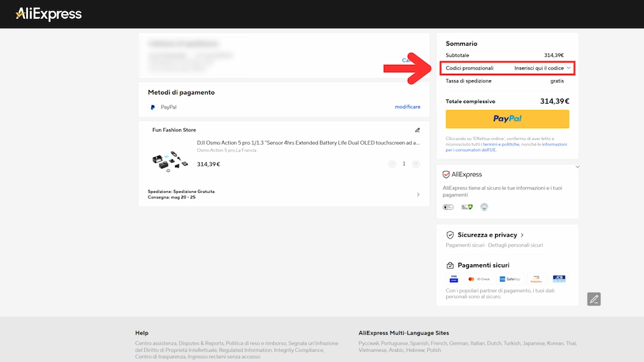Switch to the Spanish language site

click(419, 343)
